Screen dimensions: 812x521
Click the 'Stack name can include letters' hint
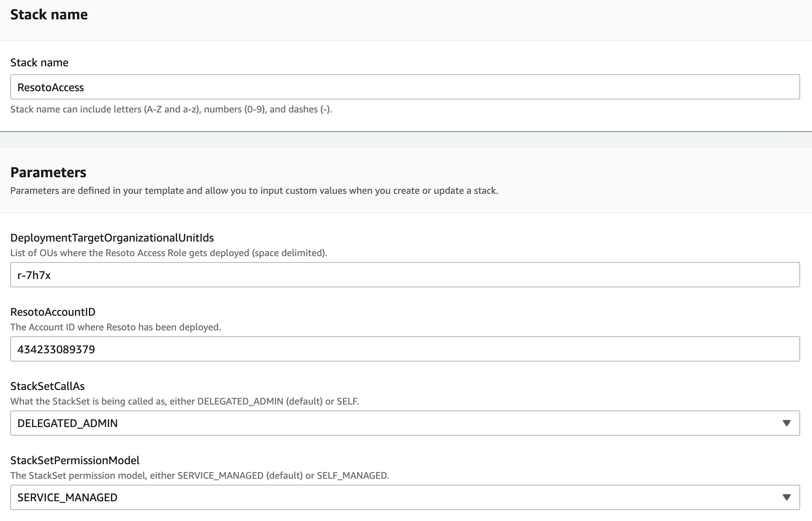(x=171, y=109)
